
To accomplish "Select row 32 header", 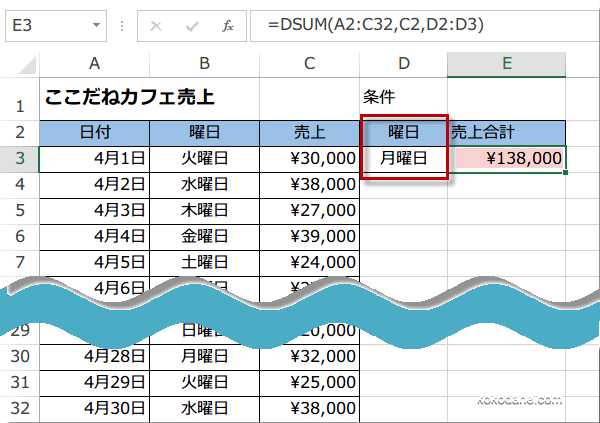I will tap(20, 409).
